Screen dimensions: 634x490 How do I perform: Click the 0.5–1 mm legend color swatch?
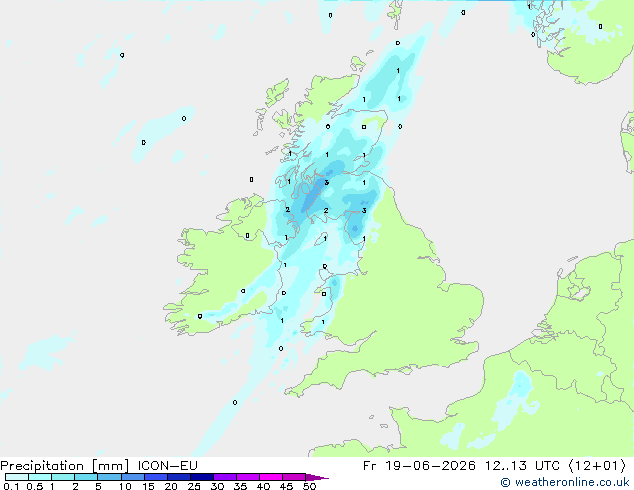40,477
